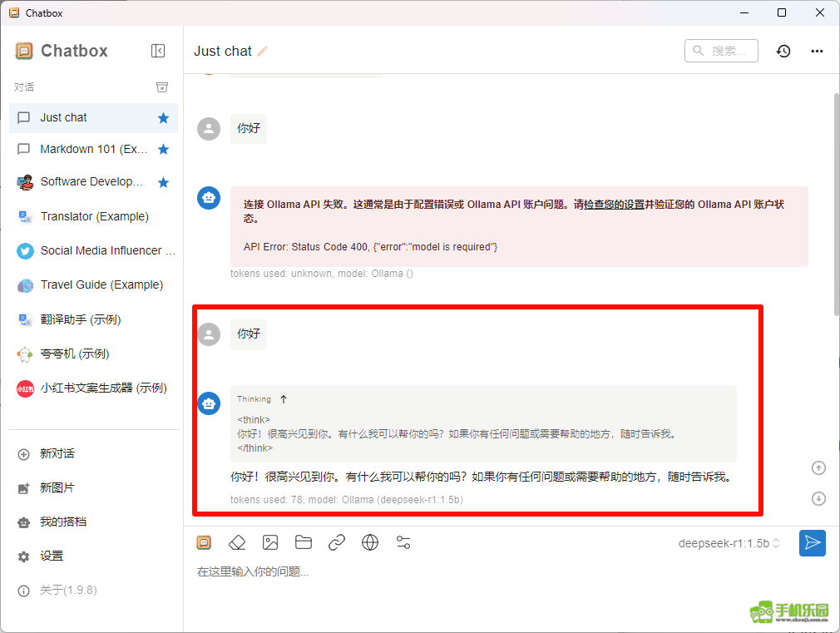The image size is (840, 633).
Task: Open the 小红书文案生成器 (示例) conversation
Action: click(x=93, y=388)
